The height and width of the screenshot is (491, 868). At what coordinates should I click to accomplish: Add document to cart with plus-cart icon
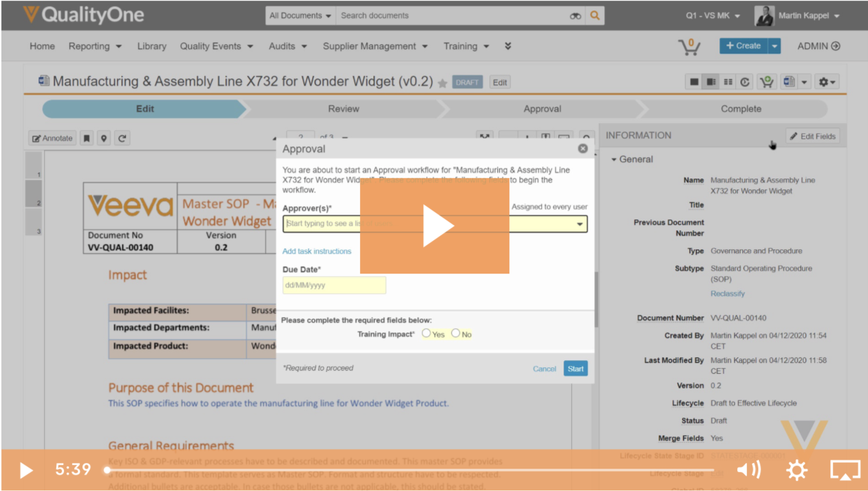pyautogui.click(x=766, y=82)
